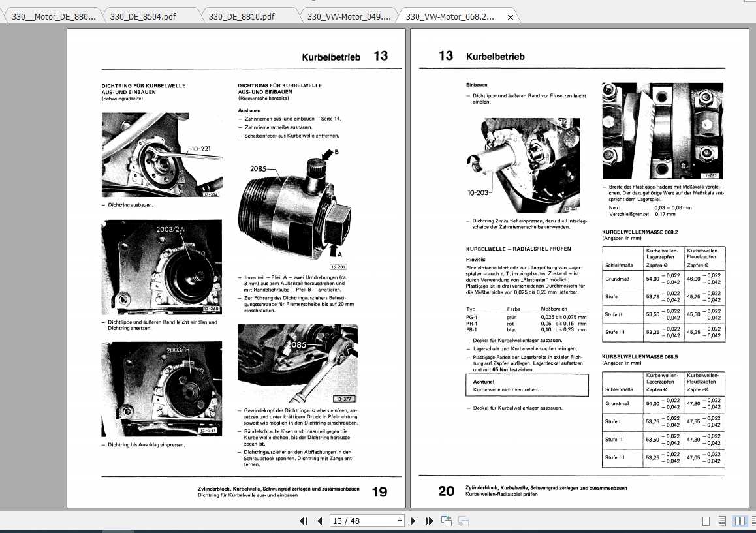Go to the next page
756x533 pixels.
pos(413,521)
